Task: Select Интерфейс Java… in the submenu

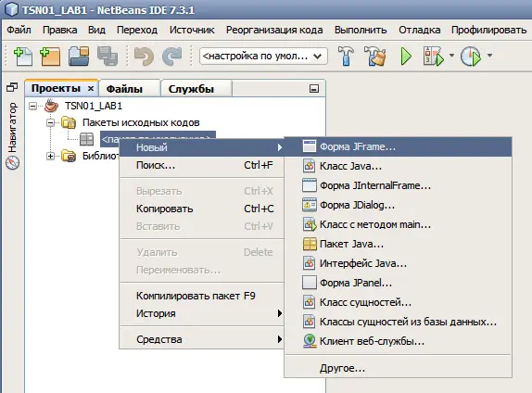Action: (x=398, y=263)
